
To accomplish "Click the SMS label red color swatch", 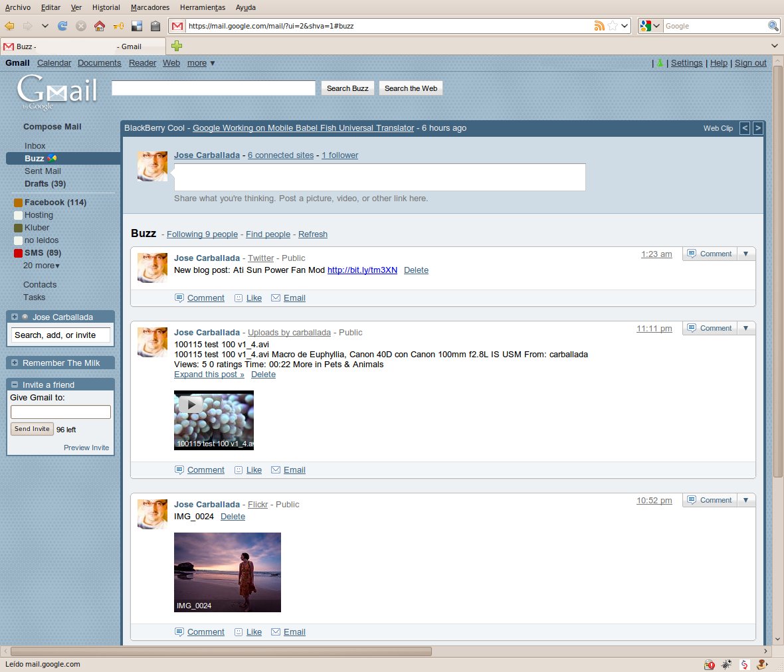I will pyautogui.click(x=18, y=253).
